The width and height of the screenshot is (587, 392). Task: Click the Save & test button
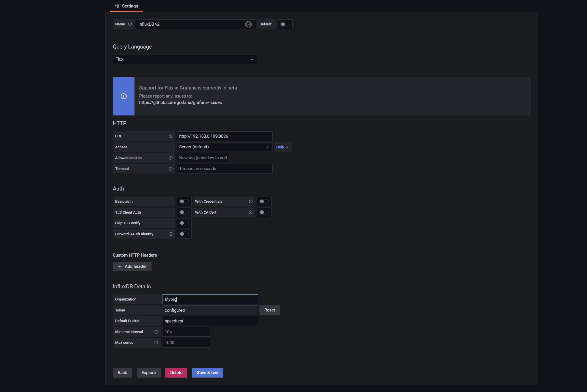click(x=207, y=373)
